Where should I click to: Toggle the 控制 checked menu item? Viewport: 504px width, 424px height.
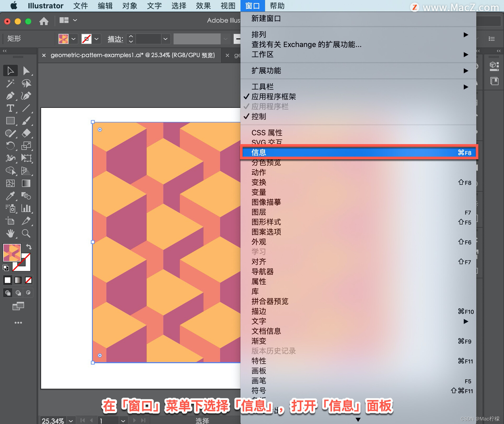(259, 116)
